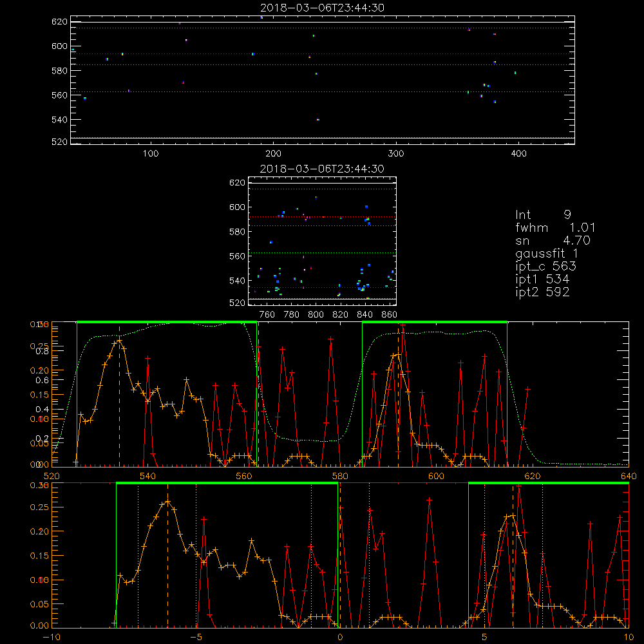
Task: Click the y-axis label 0.05 of the bottom plot
Action: point(39,604)
